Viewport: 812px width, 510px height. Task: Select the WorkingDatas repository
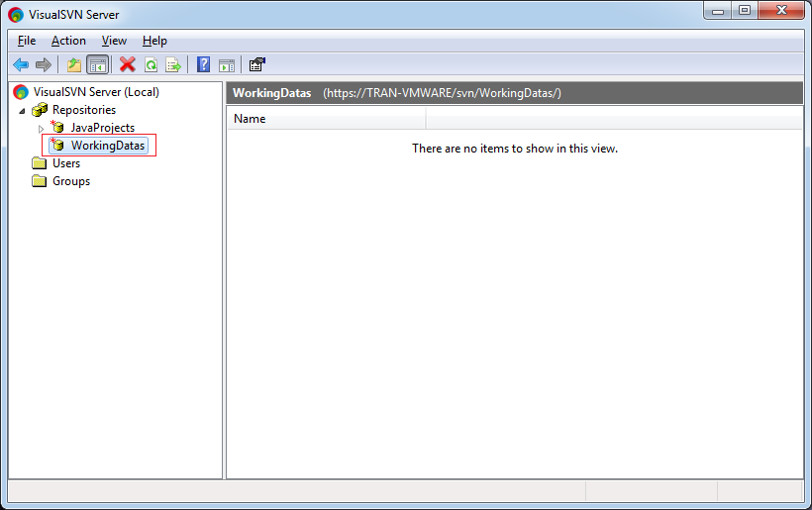point(108,146)
